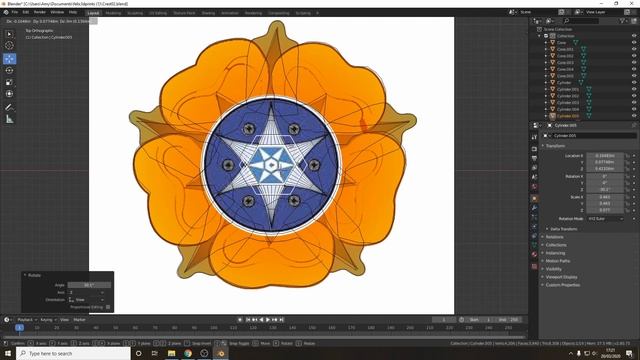The width and height of the screenshot is (640, 360).
Task: Open the View Layer properties tab
Action: point(534,167)
